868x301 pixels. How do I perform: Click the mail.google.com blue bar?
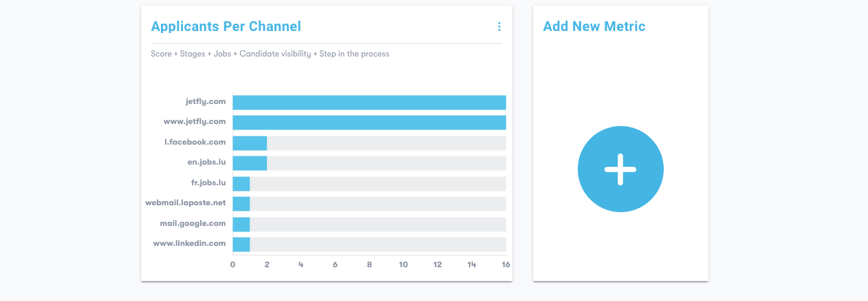(x=241, y=225)
